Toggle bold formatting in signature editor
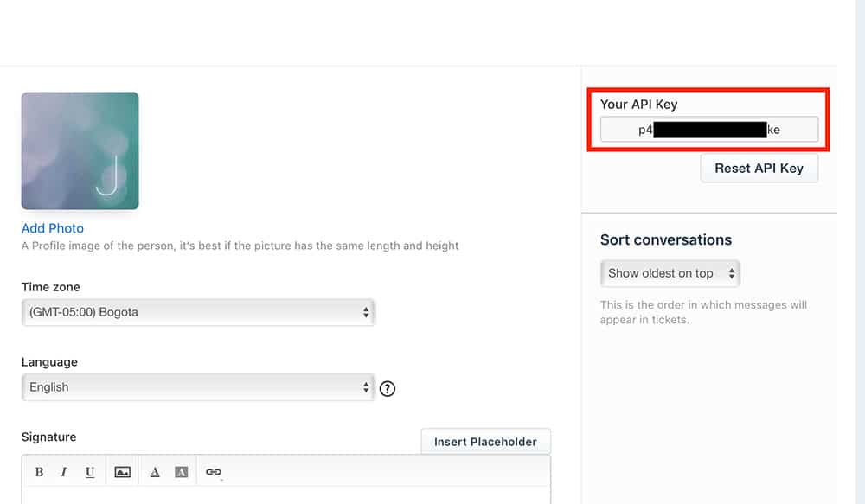Image resolution: width=865 pixels, height=504 pixels. 39,472
